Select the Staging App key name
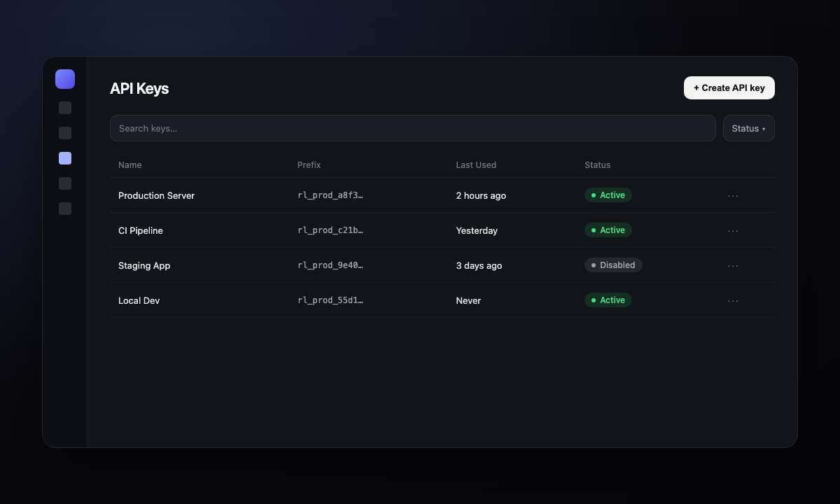 (144, 265)
